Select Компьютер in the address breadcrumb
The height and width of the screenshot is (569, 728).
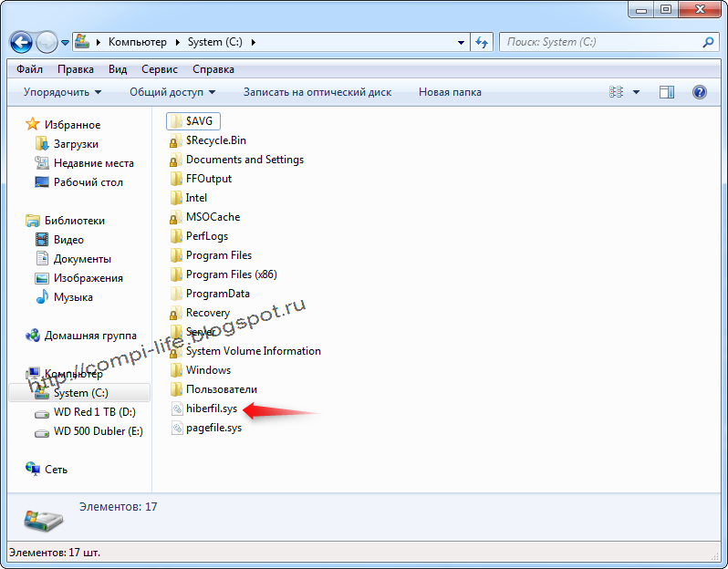point(138,42)
